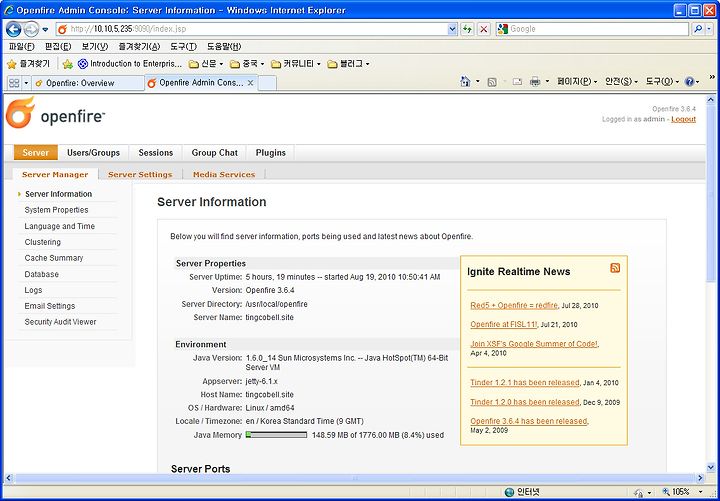Open Red5 + Openfire = redfire news link
720x501 pixels.
[514, 305]
